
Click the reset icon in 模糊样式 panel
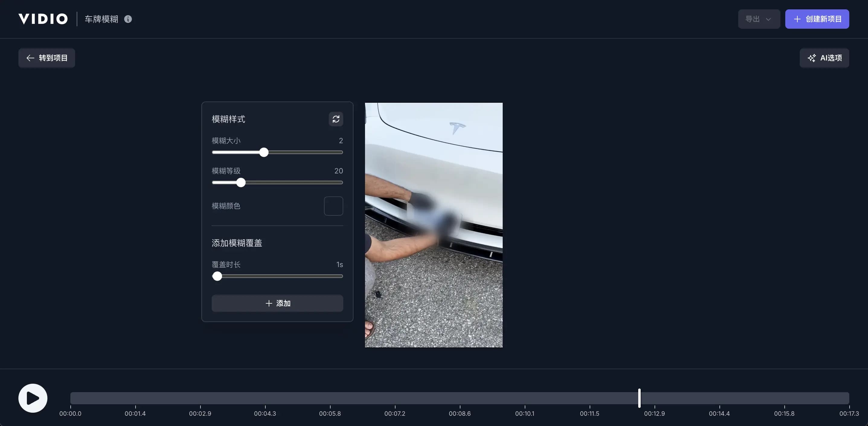point(336,119)
